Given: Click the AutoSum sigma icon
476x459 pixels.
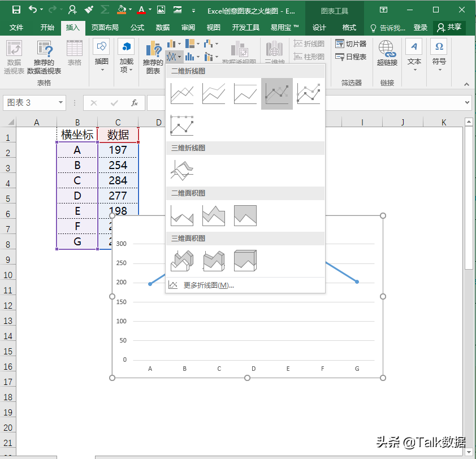Looking at the screenshot, I should 105,10.
